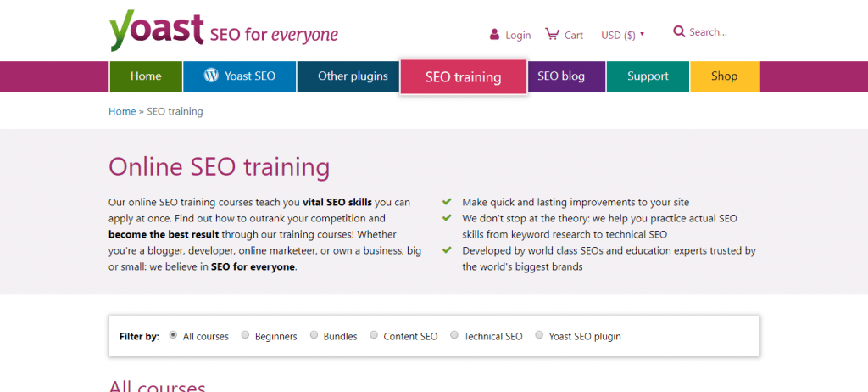The width and height of the screenshot is (868, 392).
Task: Open the Support menu item
Action: pyautogui.click(x=648, y=76)
